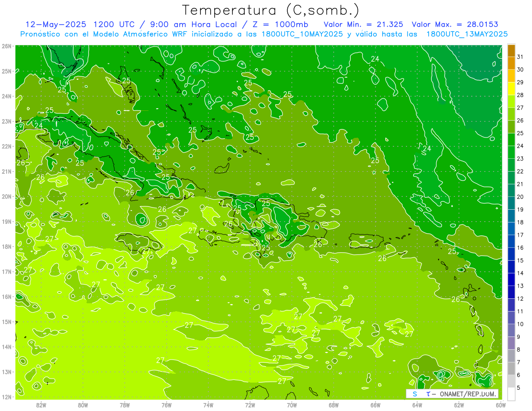The height and width of the screenshot is (411, 532).
Task: Click the legend value "21" on the color scale
Action: pyautogui.click(x=520, y=184)
